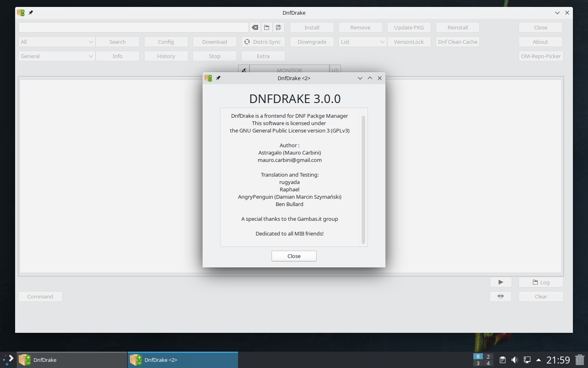
Task: Minimize the DnfDrake <2> dialog
Action: point(360,78)
